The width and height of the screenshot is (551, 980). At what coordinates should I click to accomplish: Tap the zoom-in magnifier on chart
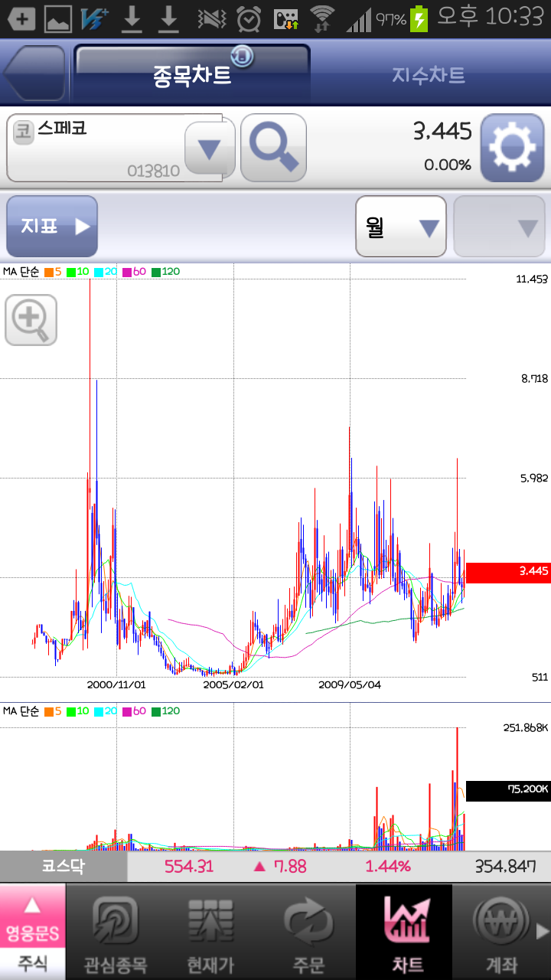pyautogui.click(x=31, y=319)
